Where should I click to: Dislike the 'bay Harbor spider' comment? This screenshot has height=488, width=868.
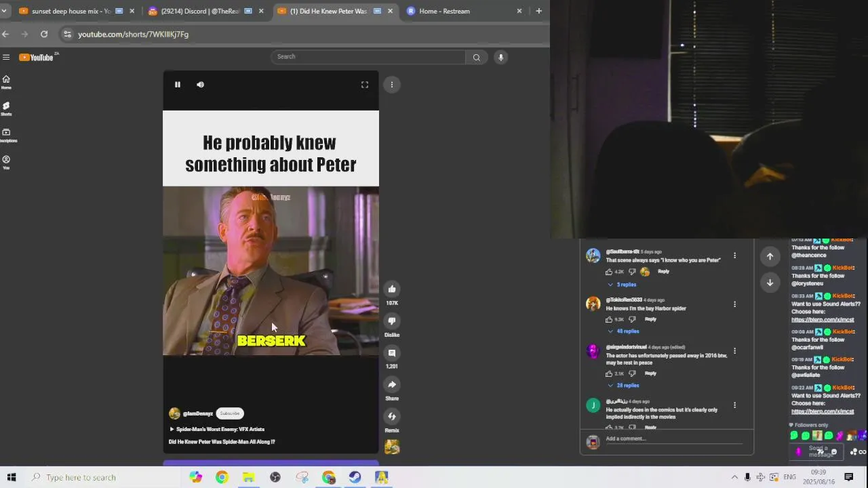632,319
